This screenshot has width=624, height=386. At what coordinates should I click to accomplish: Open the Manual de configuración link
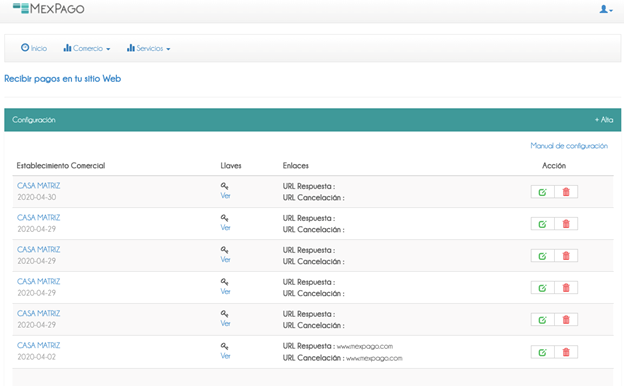569,146
